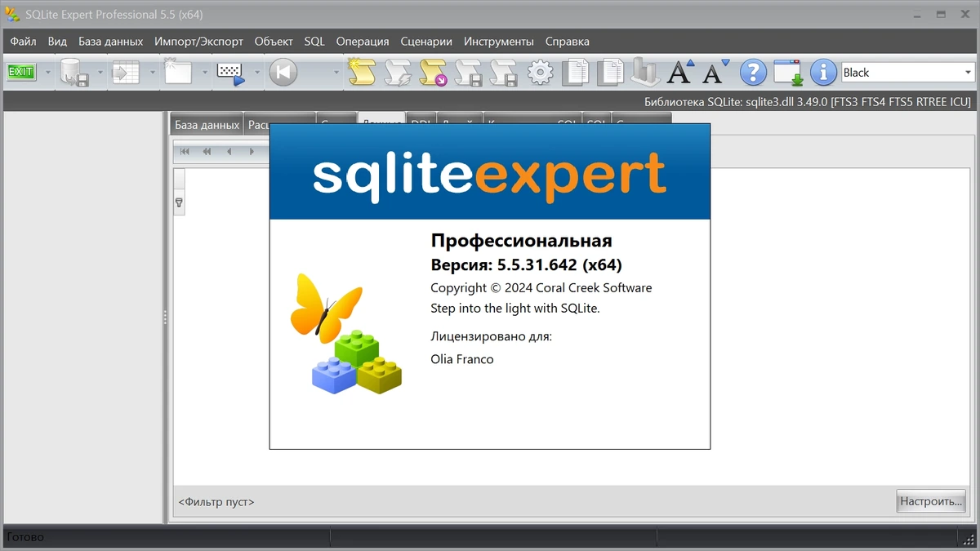
Task: Open the Файл menu
Action: click(24, 42)
